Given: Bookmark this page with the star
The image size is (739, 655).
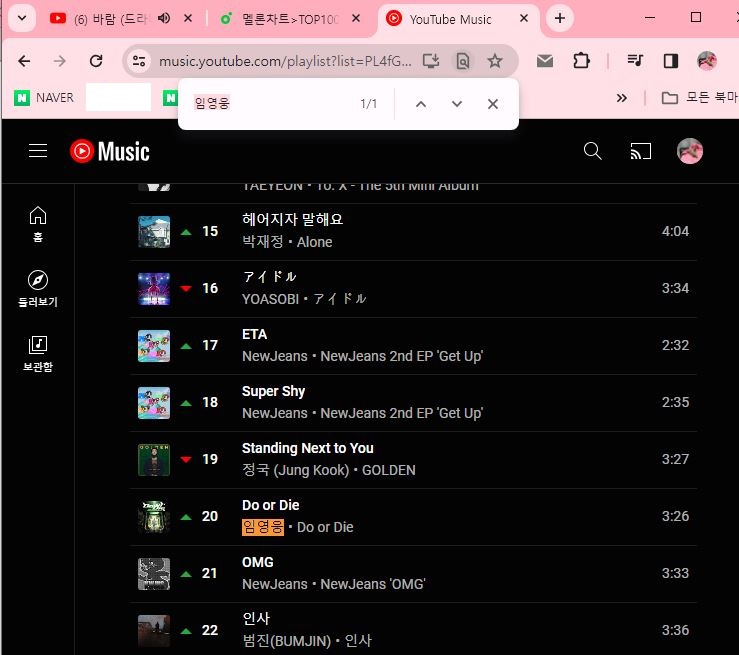Looking at the screenshot, I should click(x=495, y=61).
